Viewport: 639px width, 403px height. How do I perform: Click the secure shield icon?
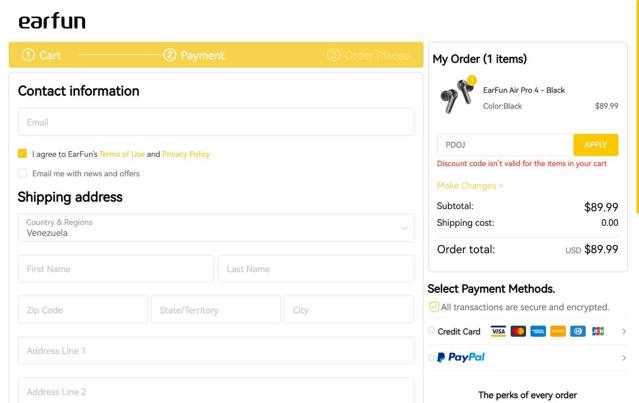click(x=434, y=306)
